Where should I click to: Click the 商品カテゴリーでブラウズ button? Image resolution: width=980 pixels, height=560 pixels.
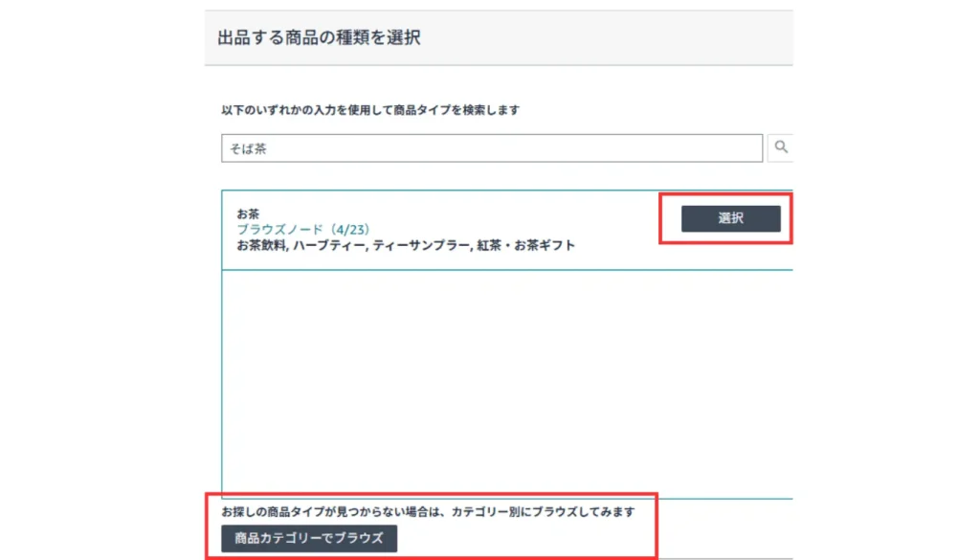point(309,538)
